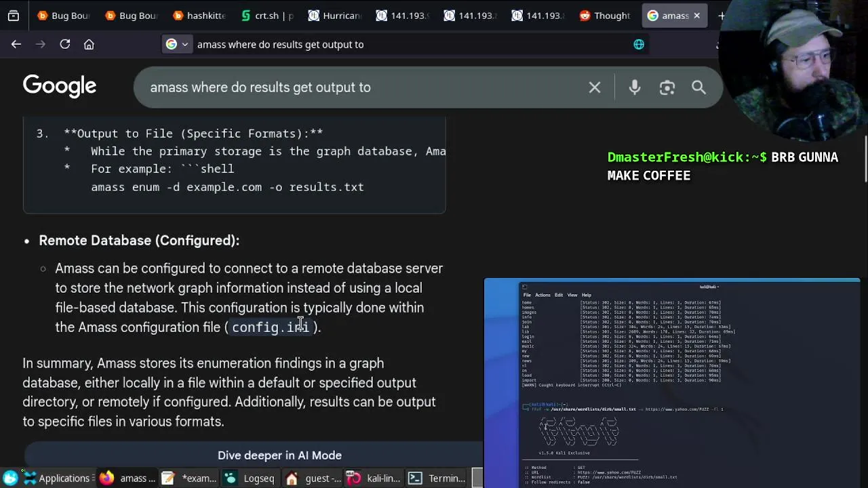
Task: Switch to the Reddit Thought tab
Action: [606, 16]
